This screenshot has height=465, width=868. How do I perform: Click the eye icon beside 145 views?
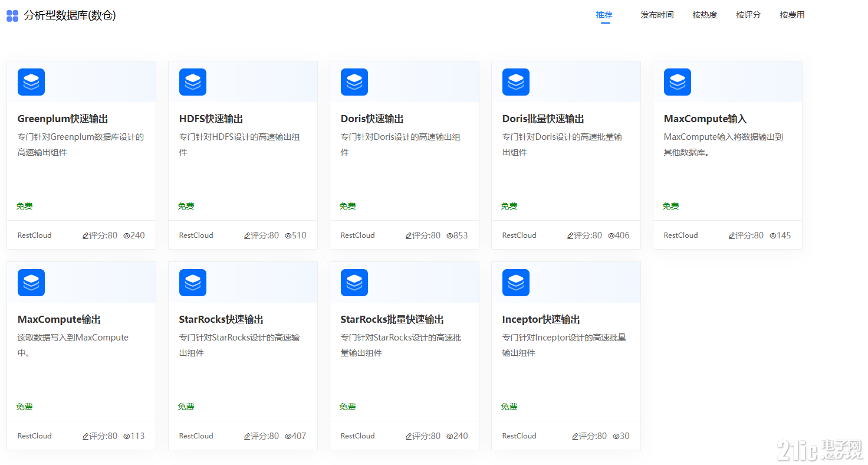772,235
